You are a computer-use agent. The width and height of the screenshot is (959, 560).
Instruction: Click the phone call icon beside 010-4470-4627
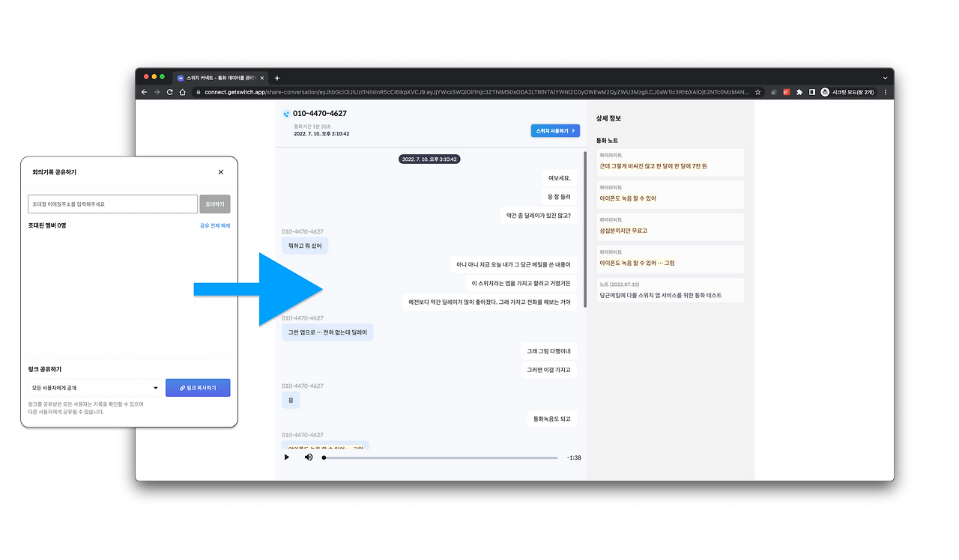coord(286,115)
